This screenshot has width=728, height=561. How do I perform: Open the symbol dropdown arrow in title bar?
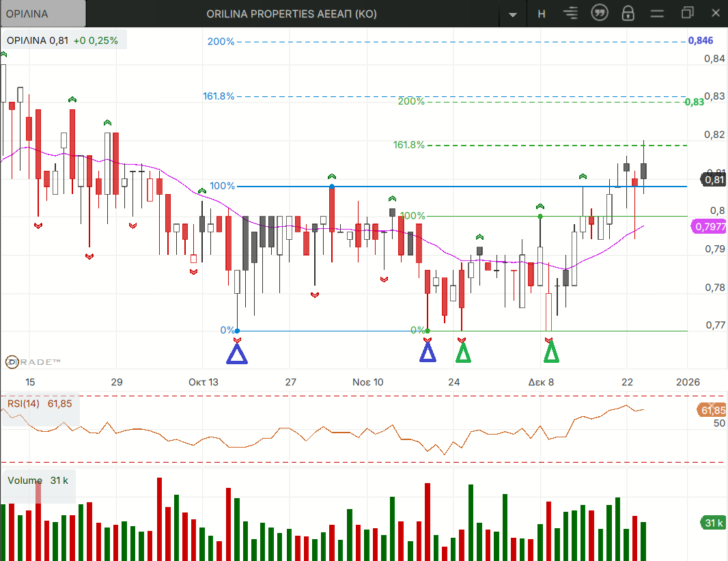[x=513, y=14]
